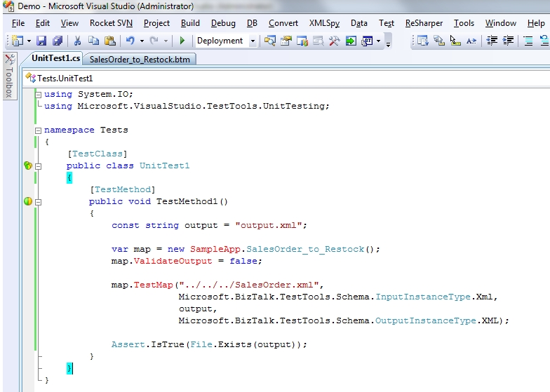550x392 pixels.
Task: Click the BT BizTalk window icon
Action: pos(367,41)
